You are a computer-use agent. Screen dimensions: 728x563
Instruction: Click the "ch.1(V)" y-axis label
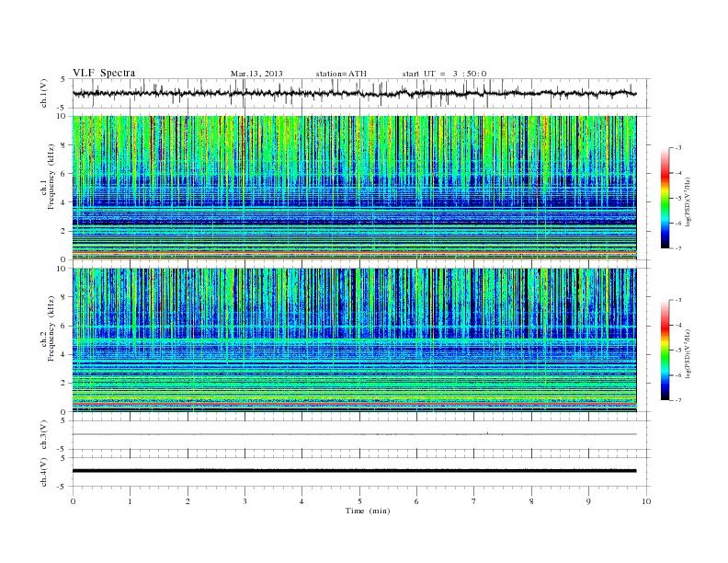pos(44,93)
